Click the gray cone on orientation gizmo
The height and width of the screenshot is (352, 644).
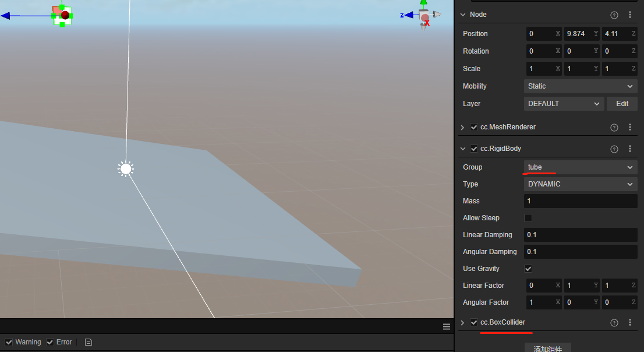click(x=437, y=15)
